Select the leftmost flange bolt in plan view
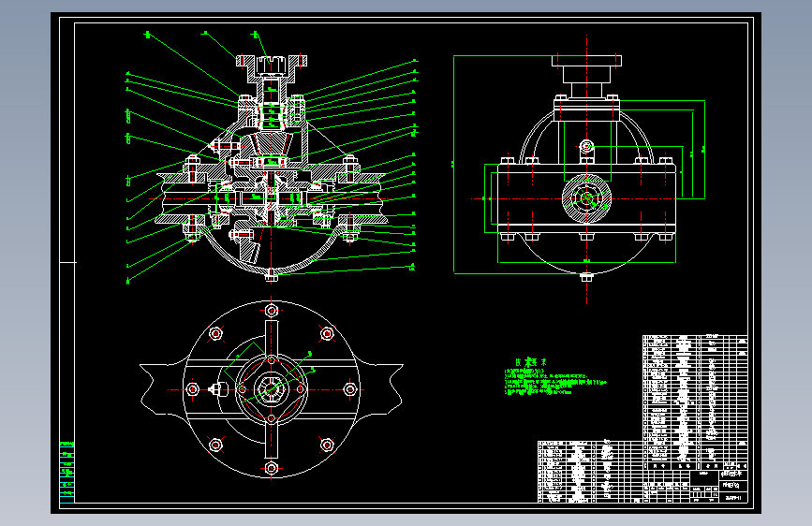 click(193, 388)
